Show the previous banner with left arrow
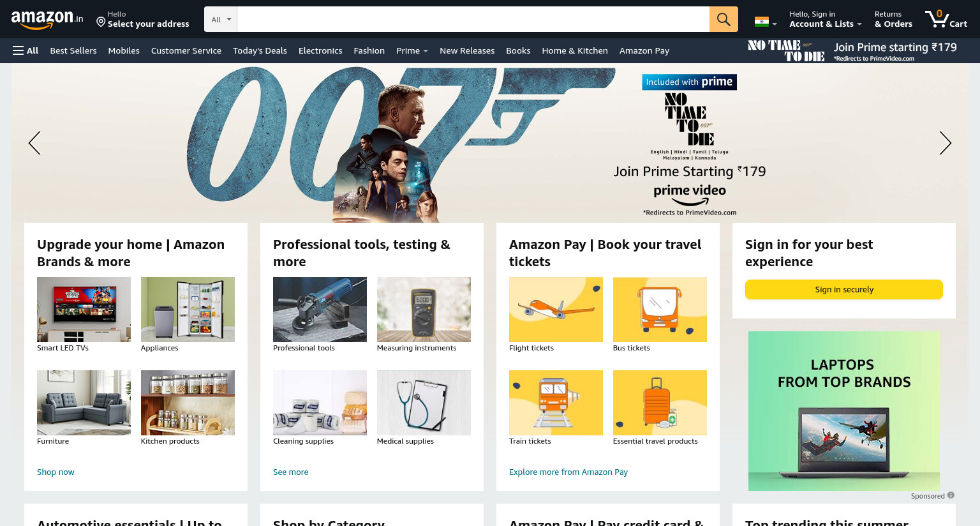 click(34, 143)
